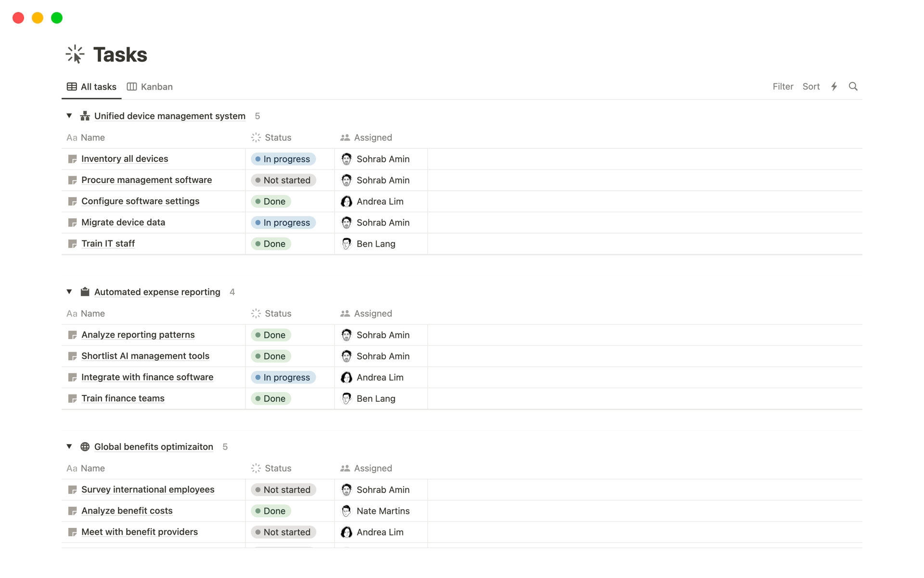
Task: Change the In progress status on Migrate device data
Action: tap(282, 222)
